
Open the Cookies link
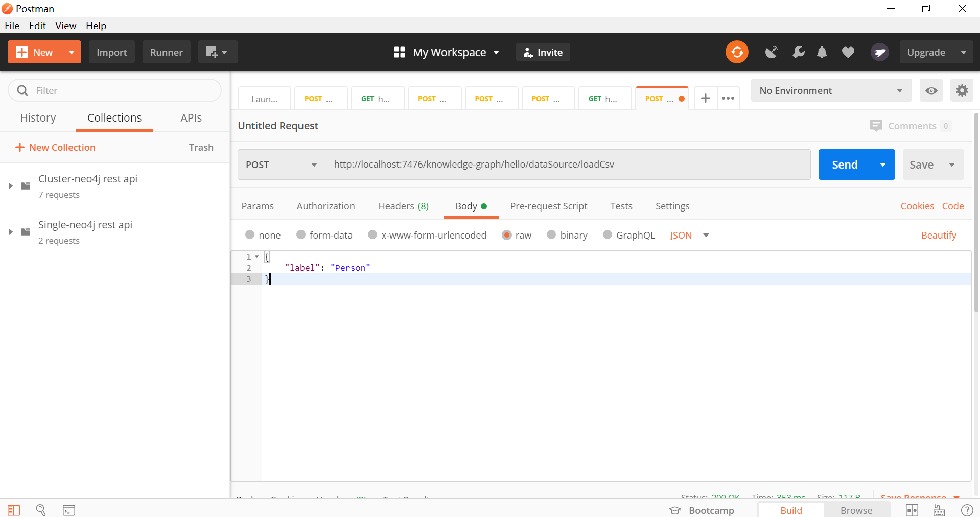917,206
